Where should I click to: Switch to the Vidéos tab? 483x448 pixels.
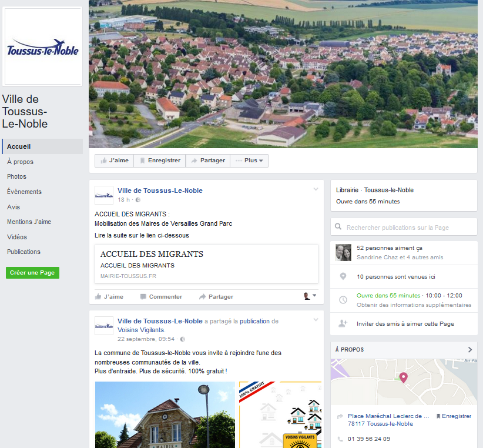(17, 237)
